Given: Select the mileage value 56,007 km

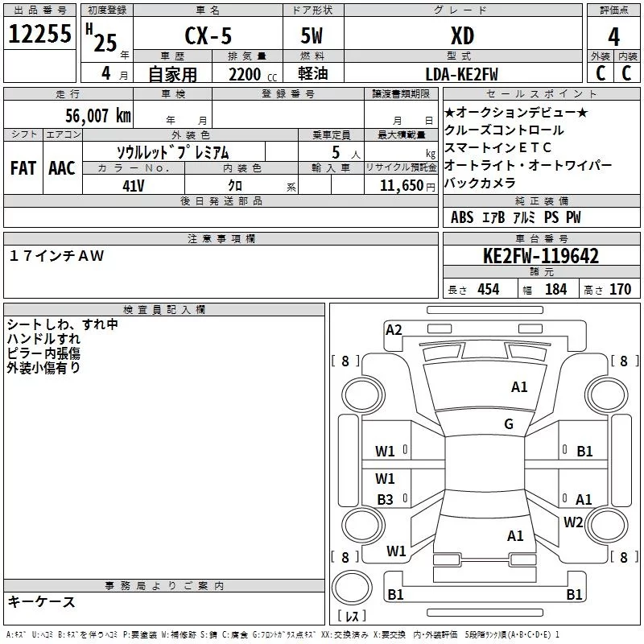Looking at the screenshot, I should click(87, 115).
